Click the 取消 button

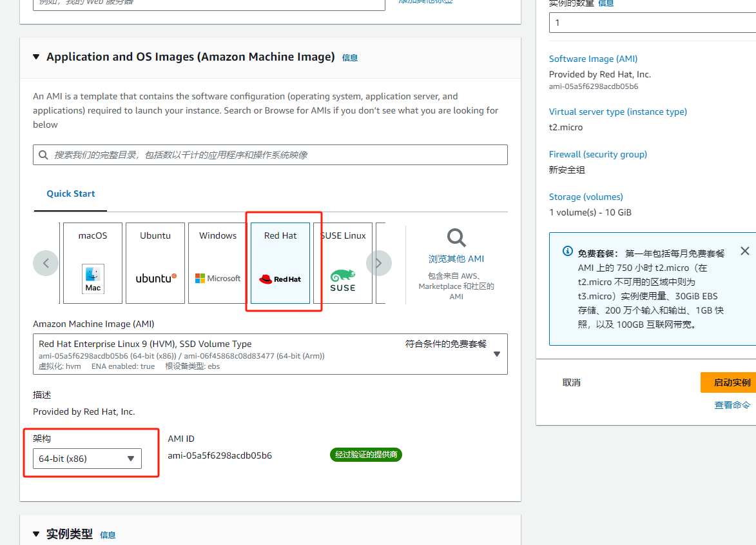point(571,382)
